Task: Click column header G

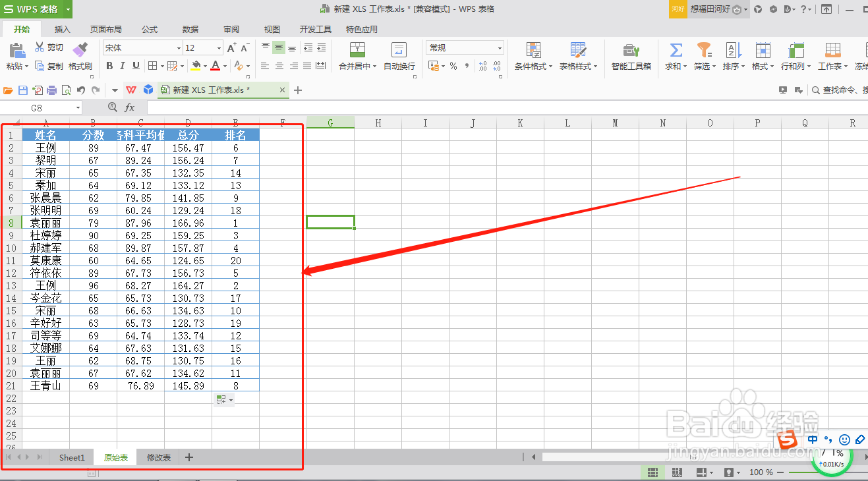Action: pos(330,123)
